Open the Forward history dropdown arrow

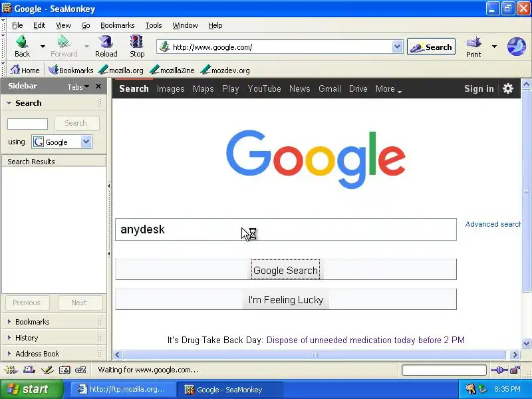(x=86, y=46)
